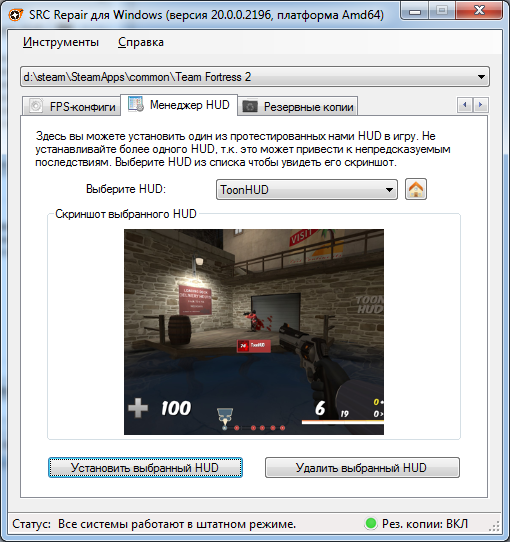
Task: Click the Резервные копии tab icon
Action: (250, 106)
